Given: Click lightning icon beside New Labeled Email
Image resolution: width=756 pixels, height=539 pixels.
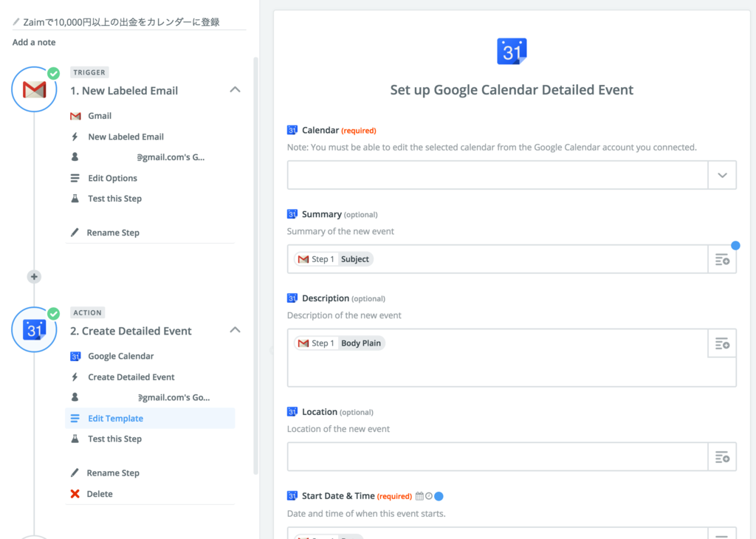Looking at the screenshot, I should click(x=75, y=137).
